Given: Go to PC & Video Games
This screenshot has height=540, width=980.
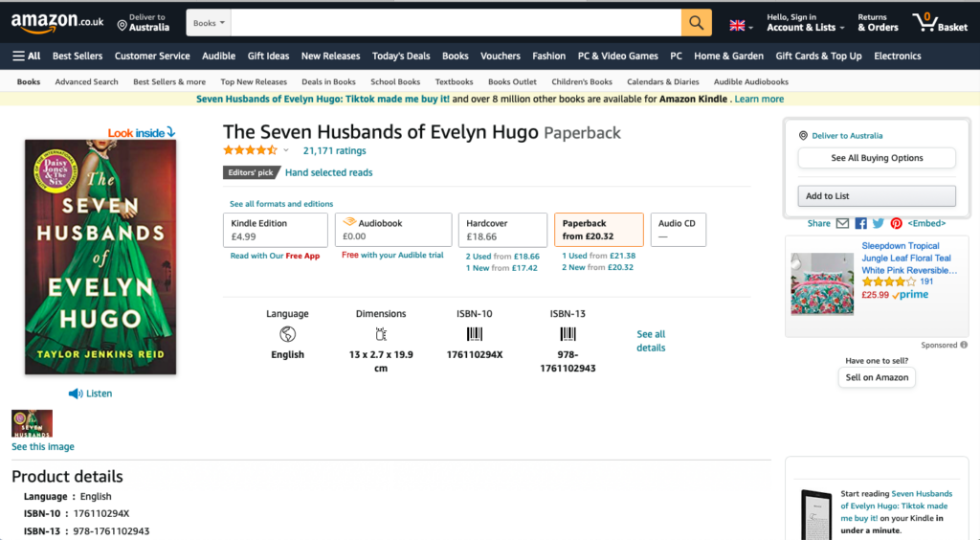Looking at the screenshot, I should pyautogui.click(x=617, y=56).
